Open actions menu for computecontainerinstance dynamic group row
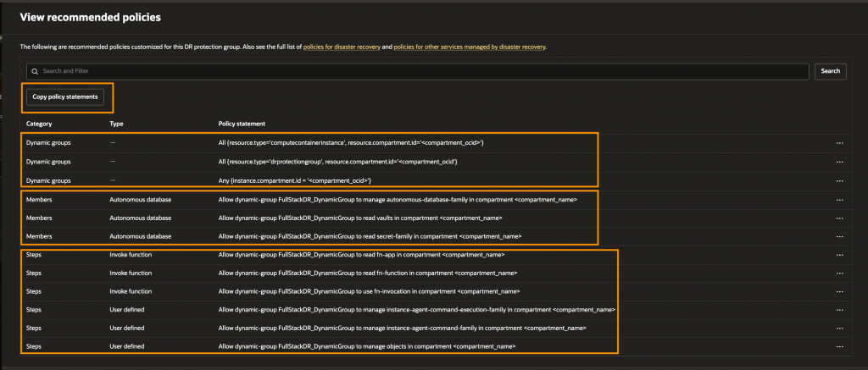This screenshot has width=868, height=370. click(839, 143)
